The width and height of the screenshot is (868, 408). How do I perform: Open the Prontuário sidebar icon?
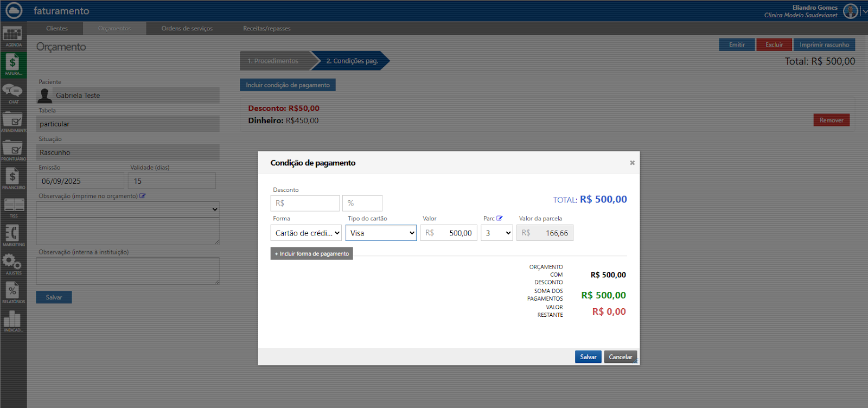(x=13, y=150)
